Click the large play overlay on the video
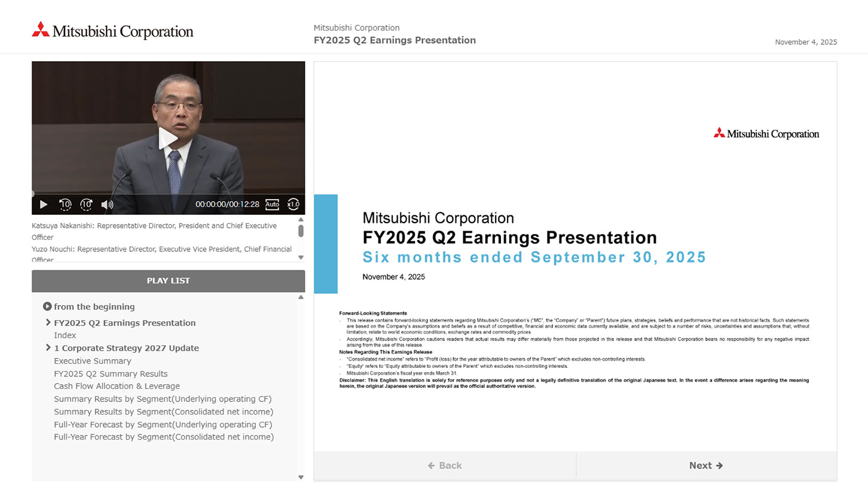Image resolution: width=868 pixels, height=487 pixels. (x=168, y=138)
